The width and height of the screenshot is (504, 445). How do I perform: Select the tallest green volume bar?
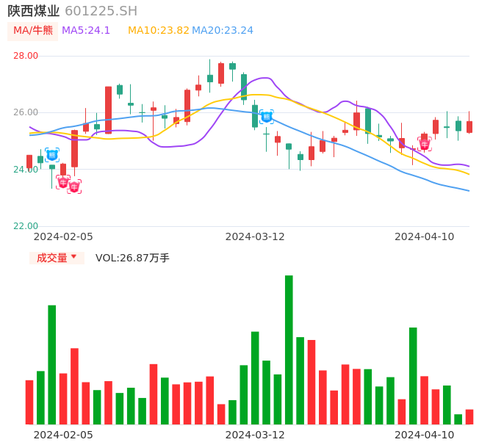pos(289,350)
